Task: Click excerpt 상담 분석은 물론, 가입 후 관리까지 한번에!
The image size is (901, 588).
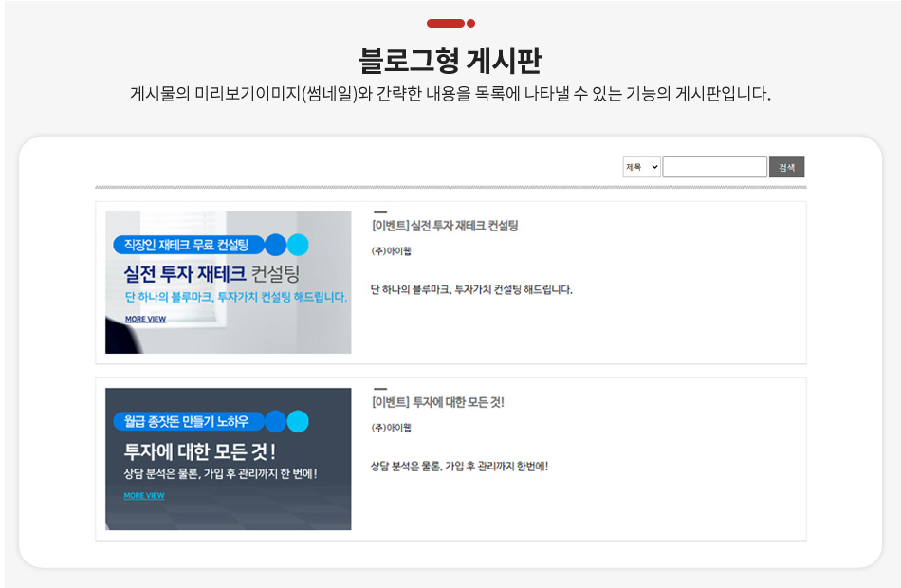Action: tap(459, 466)
